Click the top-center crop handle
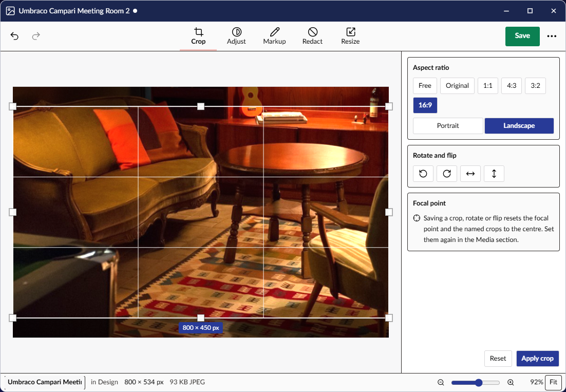The height and width of the screenshot is (392, 566). [201, 106]
